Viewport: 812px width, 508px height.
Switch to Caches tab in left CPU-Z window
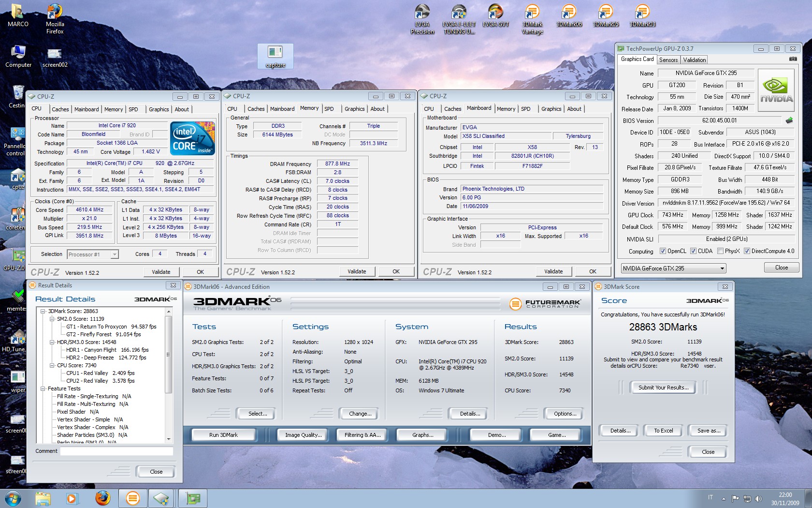coord(60,109)
